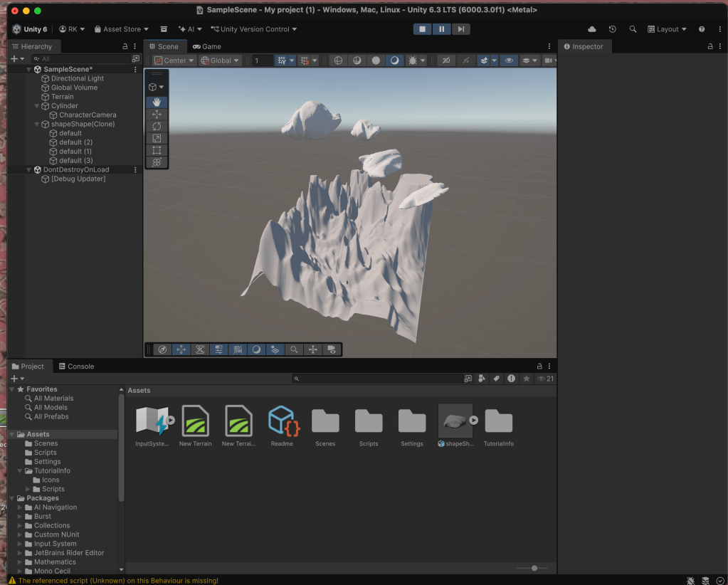
Task: Select the Move tool in scene toolbar
Action: [157, 114]
